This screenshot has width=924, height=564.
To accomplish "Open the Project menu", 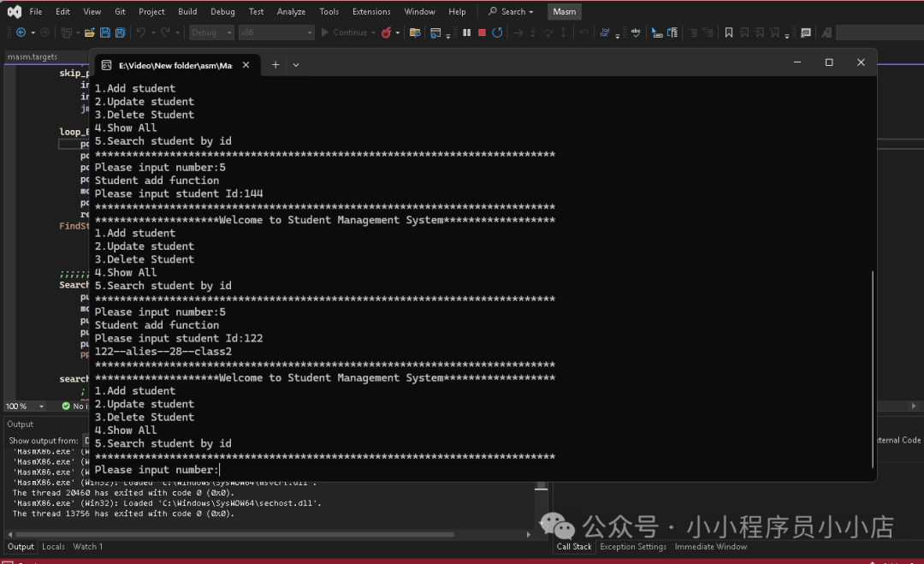I will tap(151, 11).
